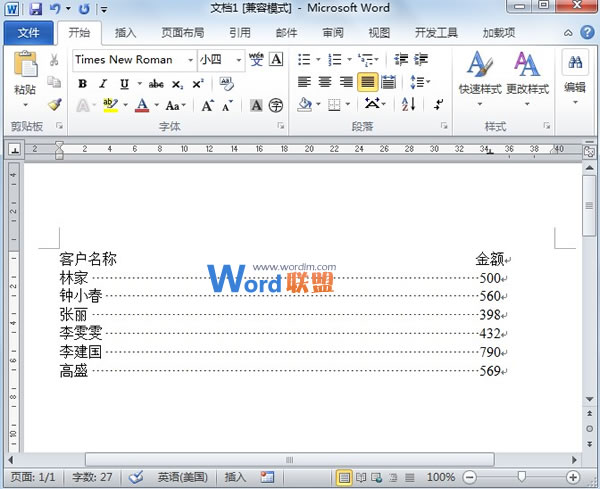
Task: Click the Cut scissors icon
Action: (54, 59)
